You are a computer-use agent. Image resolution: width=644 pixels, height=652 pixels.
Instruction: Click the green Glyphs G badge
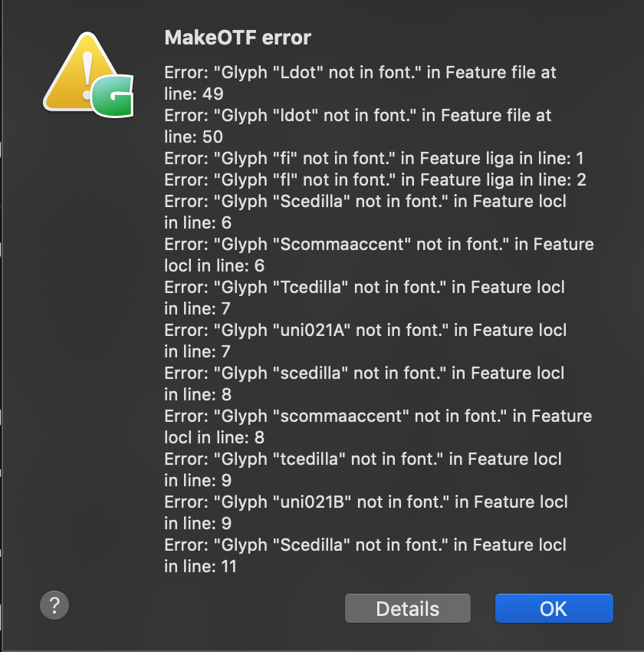(113, 96)
